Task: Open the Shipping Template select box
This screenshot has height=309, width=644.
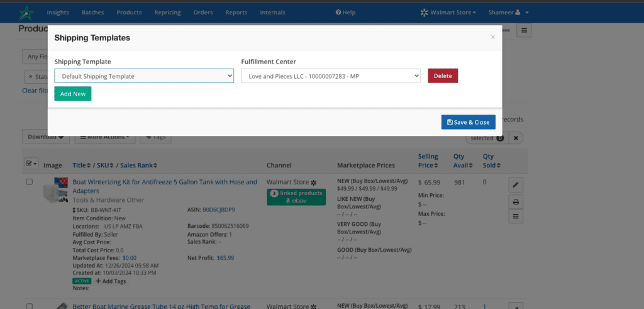Action: (x=144, y=76)
